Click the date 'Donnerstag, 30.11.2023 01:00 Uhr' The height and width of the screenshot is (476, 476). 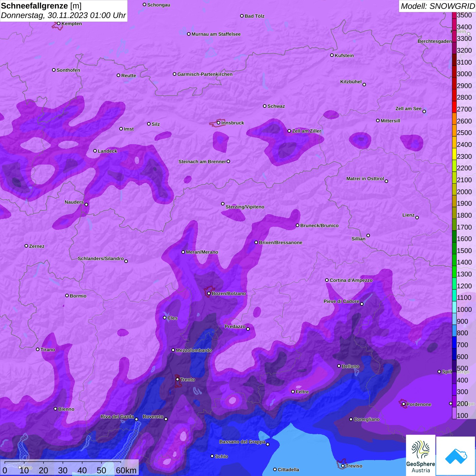tap(64, 16)
